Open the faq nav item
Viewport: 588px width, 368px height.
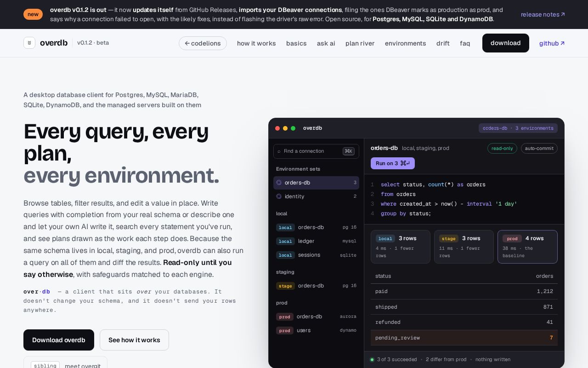tap(465, 43)
